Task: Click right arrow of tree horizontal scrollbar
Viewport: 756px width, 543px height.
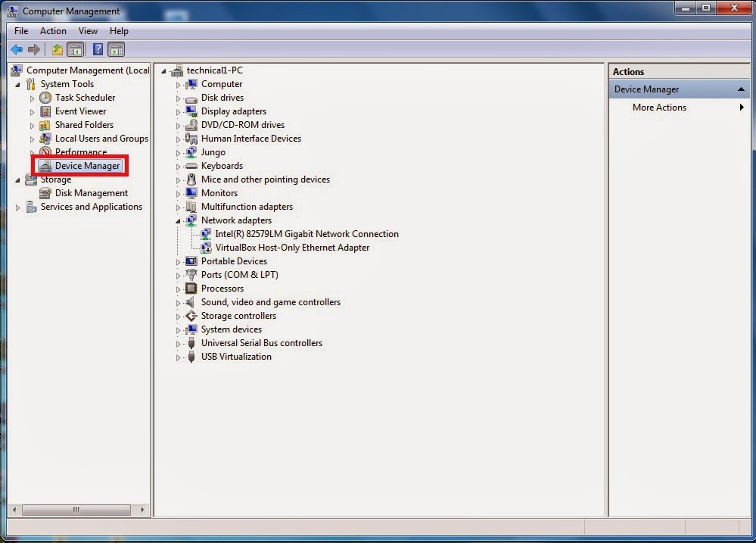Action: tap(142, 510)
